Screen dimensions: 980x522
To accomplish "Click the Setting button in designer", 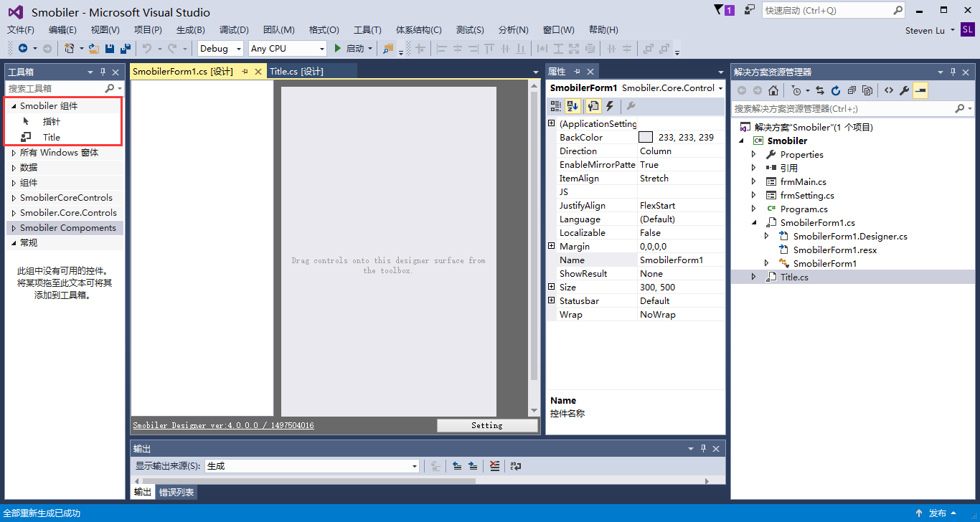I will (487, 425).
